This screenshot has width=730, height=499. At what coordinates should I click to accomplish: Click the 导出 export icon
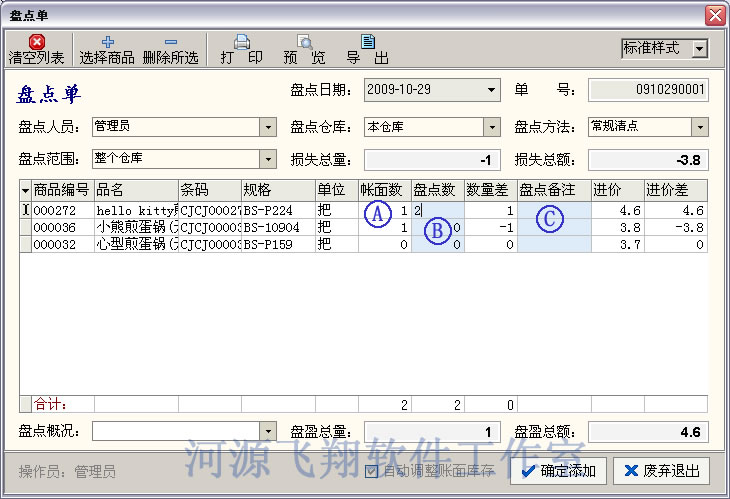[x=367, y=42]
